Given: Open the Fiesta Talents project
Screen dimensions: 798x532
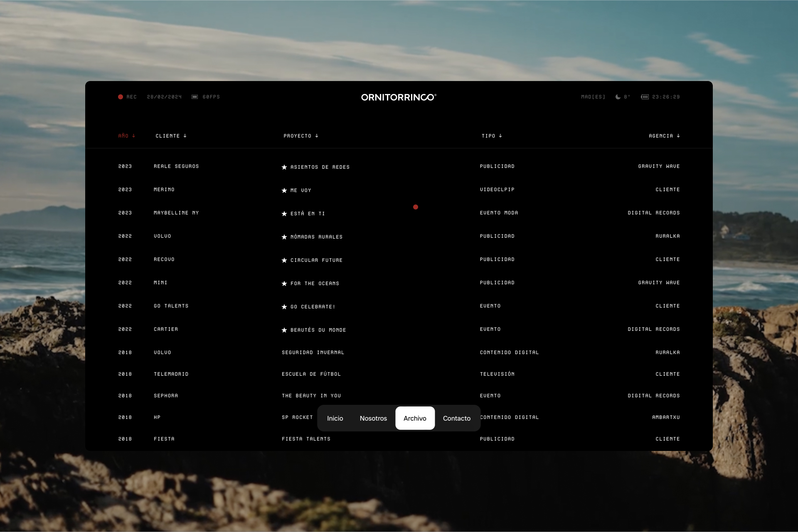Looking at the screenshot, I should coord(306,439).
